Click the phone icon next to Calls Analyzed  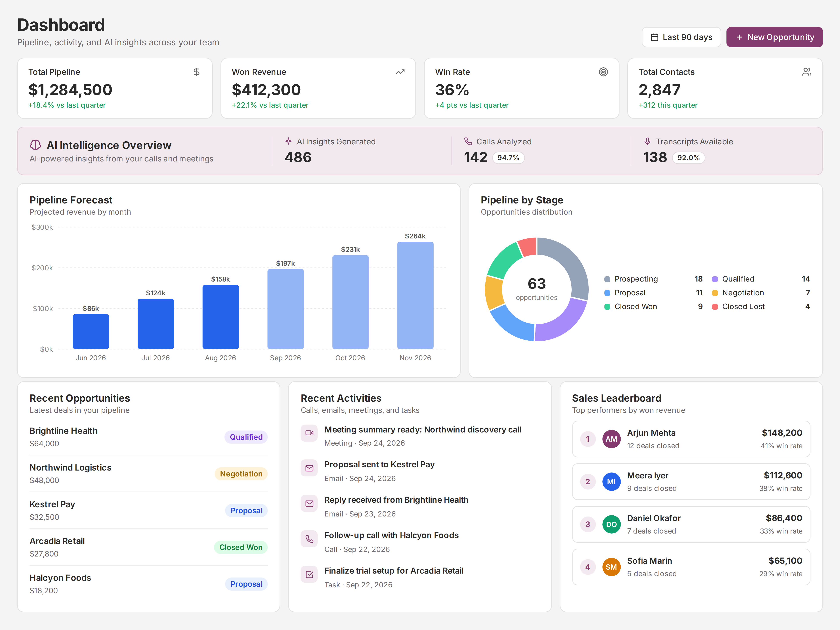pos(468,141)
